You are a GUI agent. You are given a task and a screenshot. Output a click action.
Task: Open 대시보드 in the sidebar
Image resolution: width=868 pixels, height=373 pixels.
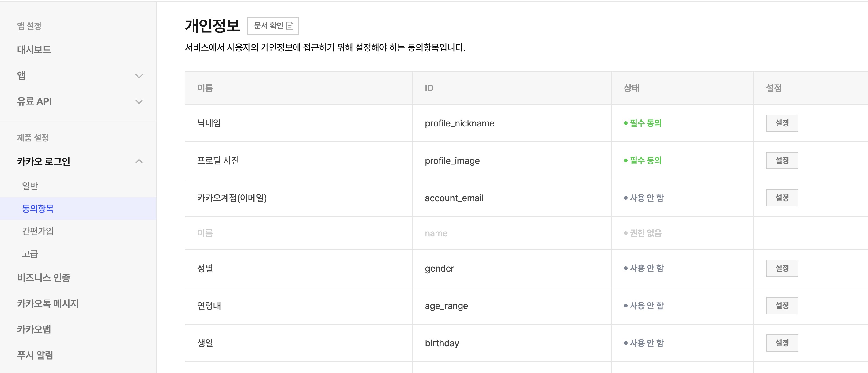click(34, 50)
